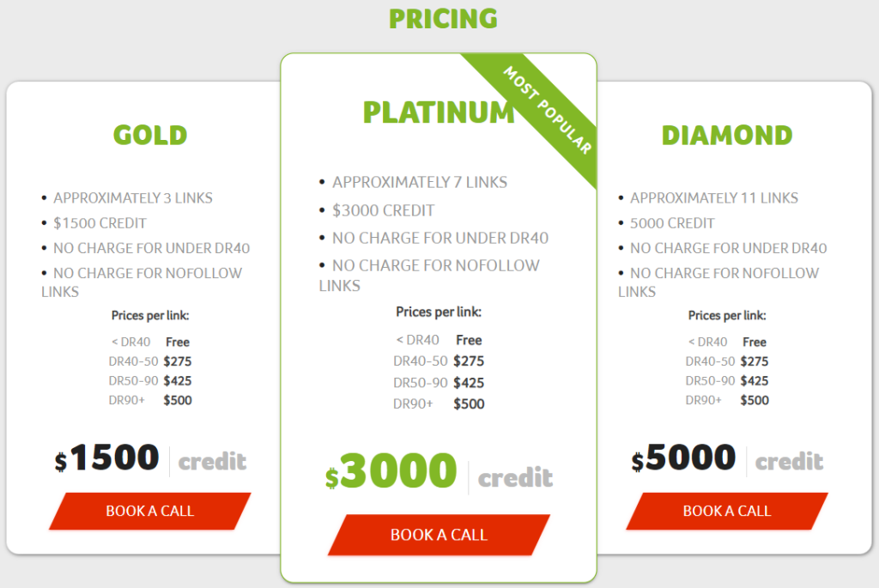Click the '$3000 Credit' bullet item
The height and width of the screenshot is (588, 879).
pos(383,210)
